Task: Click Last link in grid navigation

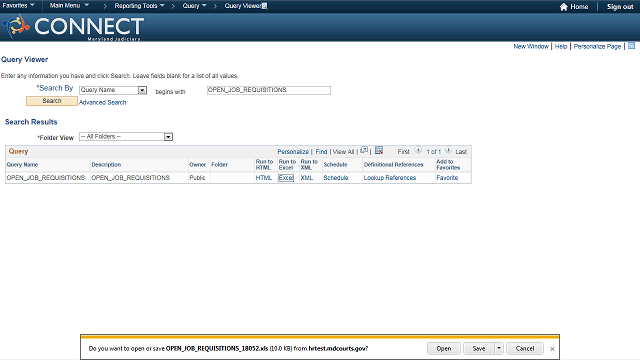Action: click(461, 151)
